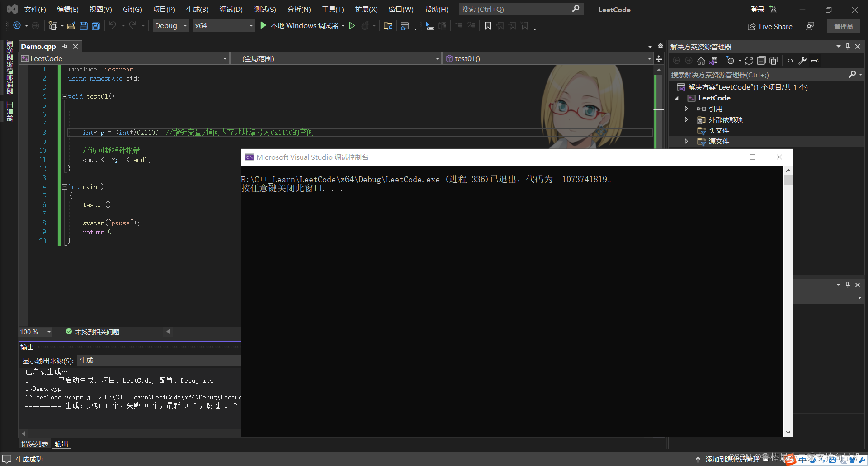Open the x64 platform dropdown
The height and width of the screenshot is (466, 868).
[224, 26]
